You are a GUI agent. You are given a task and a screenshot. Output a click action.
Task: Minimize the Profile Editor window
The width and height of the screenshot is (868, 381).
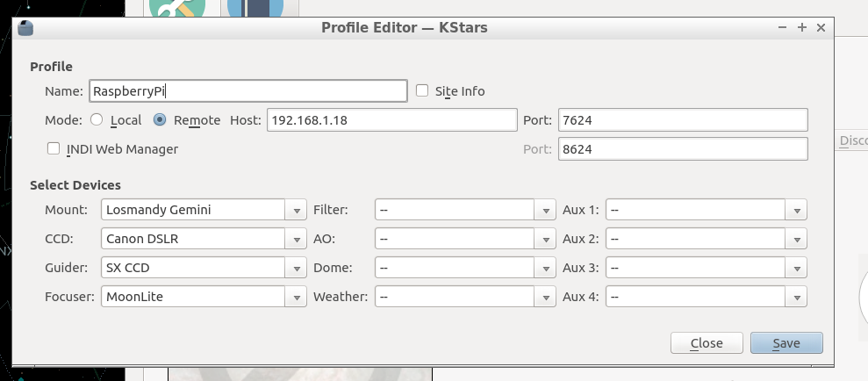pos(782,28)
